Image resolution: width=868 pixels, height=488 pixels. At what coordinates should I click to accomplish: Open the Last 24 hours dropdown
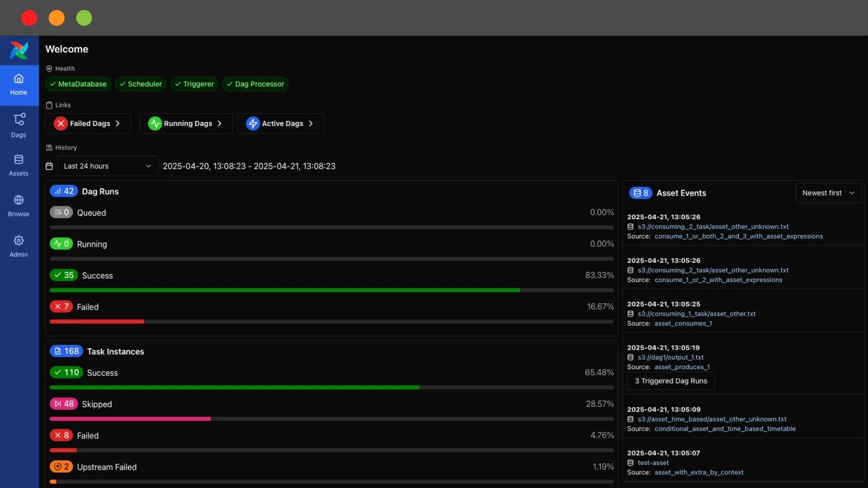click(x=108, y=166)
